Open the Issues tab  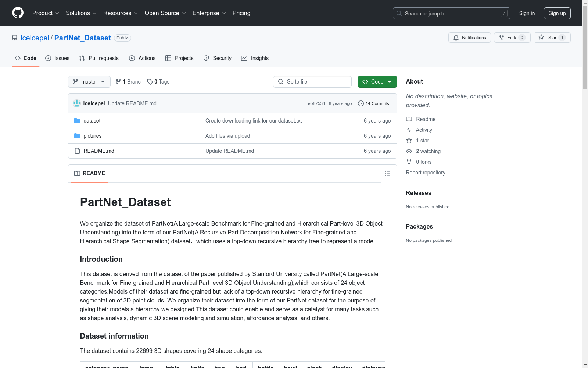pos(57,58)
